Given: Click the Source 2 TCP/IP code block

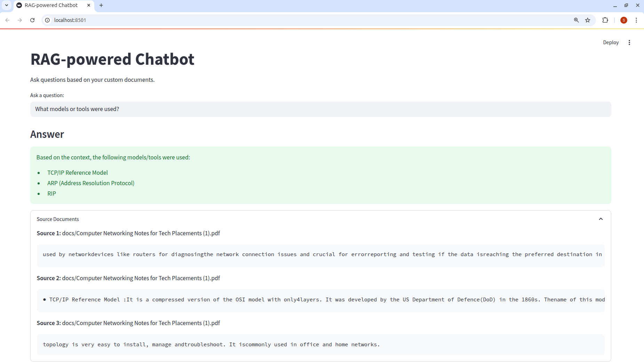Looking at the screenshot, I should pos(320,300).
